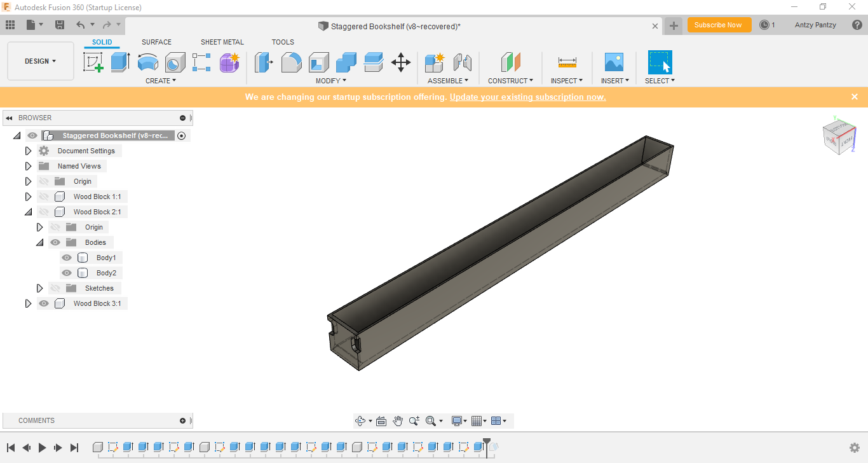
Task: Open the Viewports layout icon
Action: [496, 421]
